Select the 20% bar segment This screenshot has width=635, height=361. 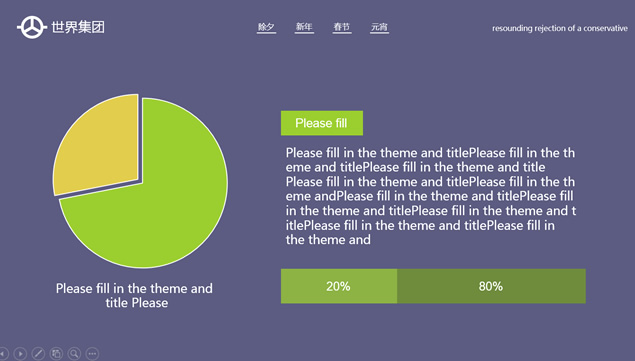[x=339, y=286]
